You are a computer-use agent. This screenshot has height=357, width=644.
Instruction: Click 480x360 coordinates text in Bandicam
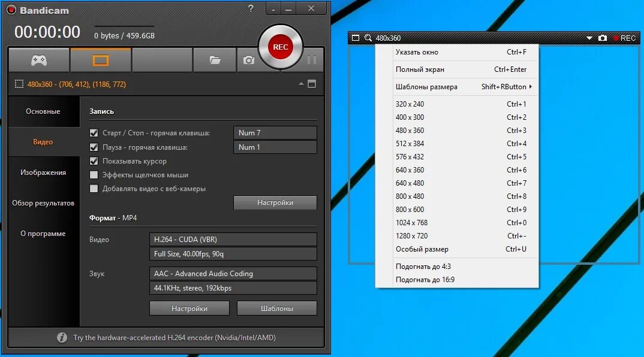(x=77, y=84)
